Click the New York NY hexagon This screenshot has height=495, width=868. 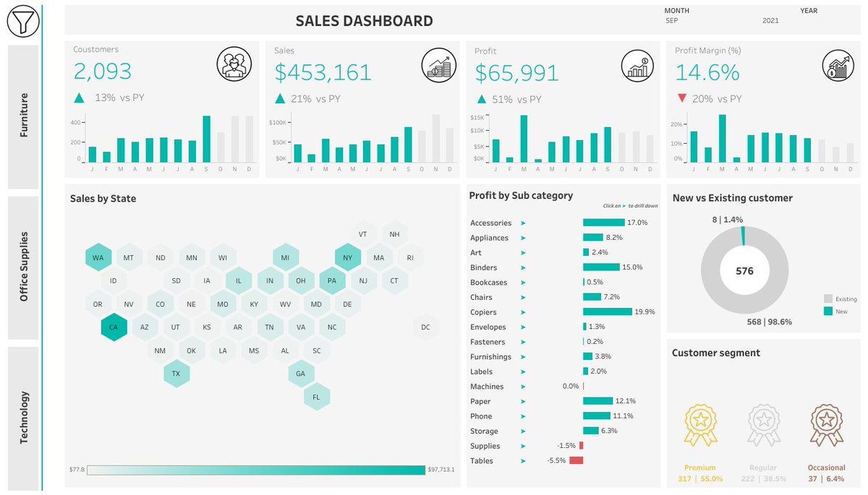pos(347,257)
